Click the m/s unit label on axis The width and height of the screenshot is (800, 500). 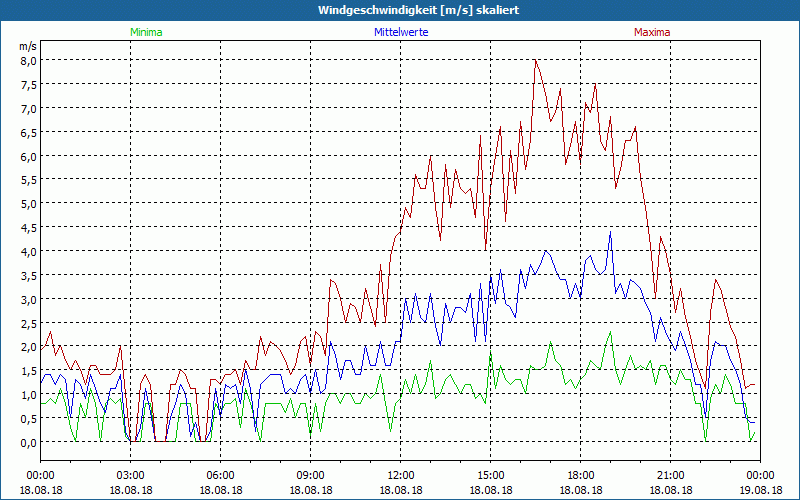[28, 46]
